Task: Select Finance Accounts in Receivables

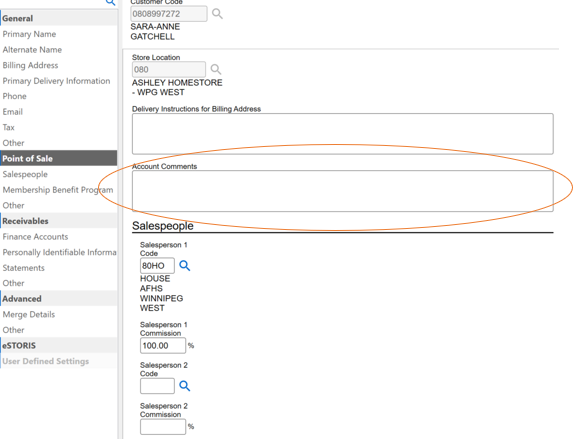Action: tap(35, 237)
